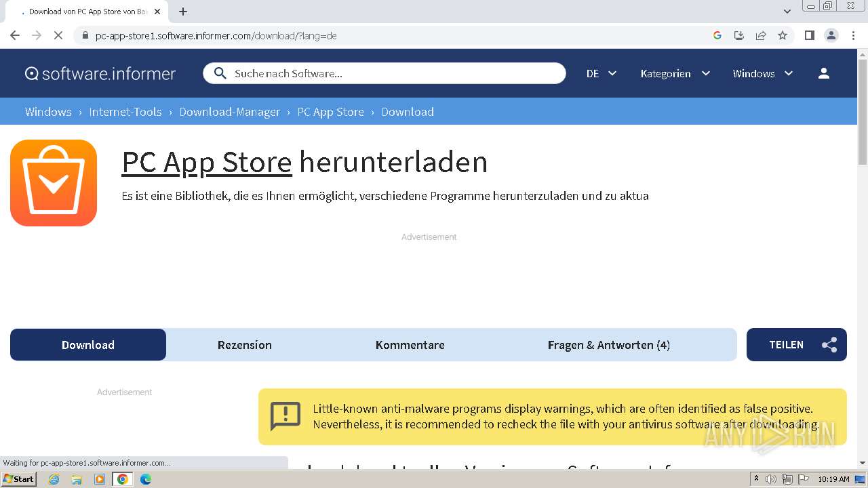
Task: Bookmark this page with star icon
Action: click(x=783, y=36)
